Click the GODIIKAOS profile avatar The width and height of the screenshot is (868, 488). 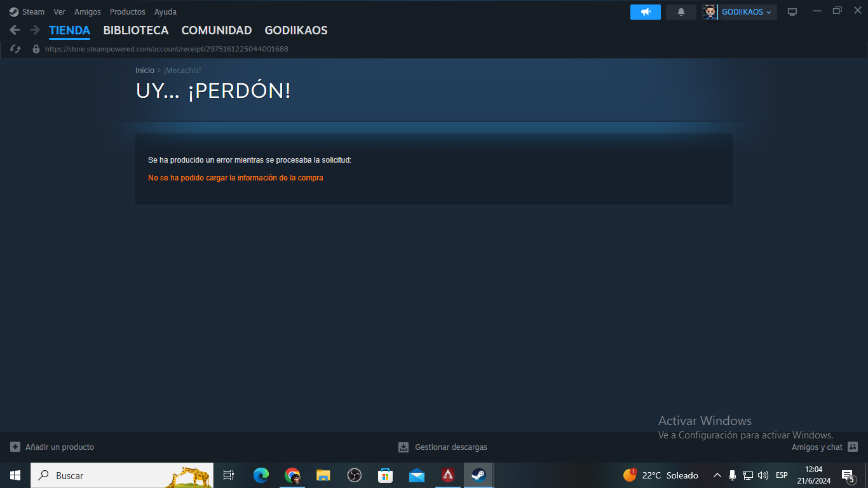(710, 12)
